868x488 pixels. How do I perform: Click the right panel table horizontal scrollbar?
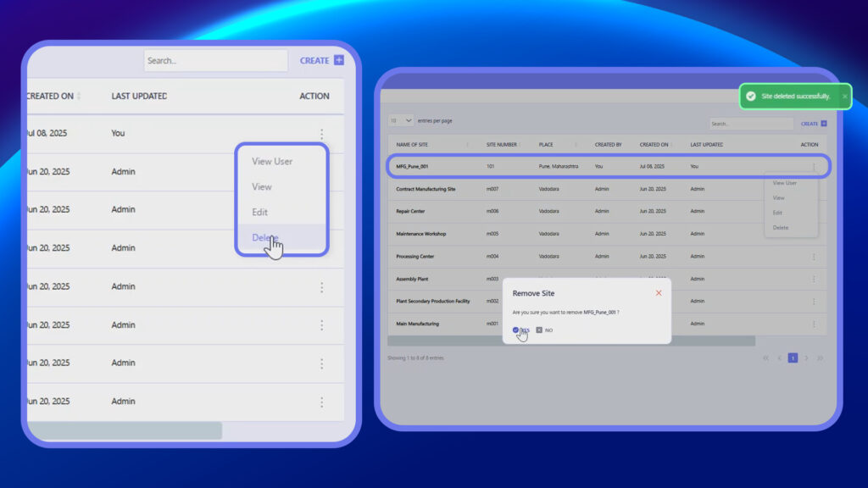pyautogui.click(x=571, y=341)
